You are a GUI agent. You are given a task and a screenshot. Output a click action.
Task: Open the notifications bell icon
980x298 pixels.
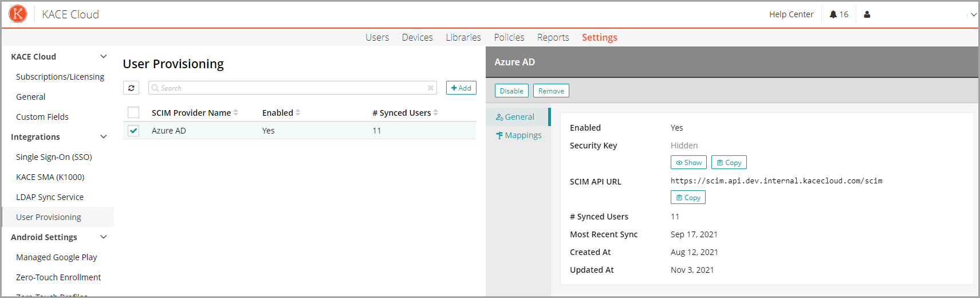(x=833, y=14)
